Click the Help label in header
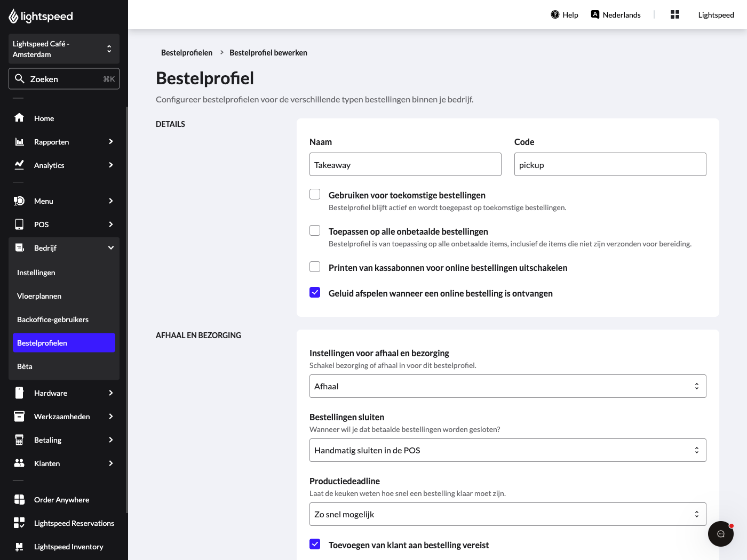Screen dimensions: 747x560 tap(570, 15)
